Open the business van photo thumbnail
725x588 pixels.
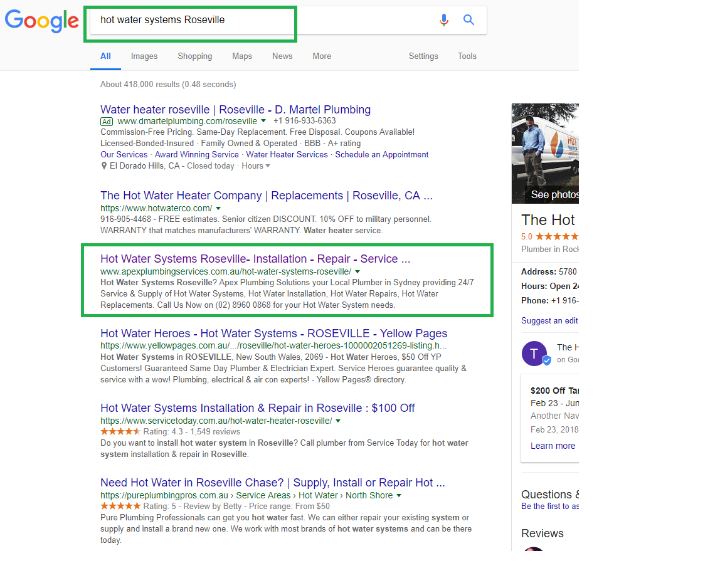pos(545,153)
